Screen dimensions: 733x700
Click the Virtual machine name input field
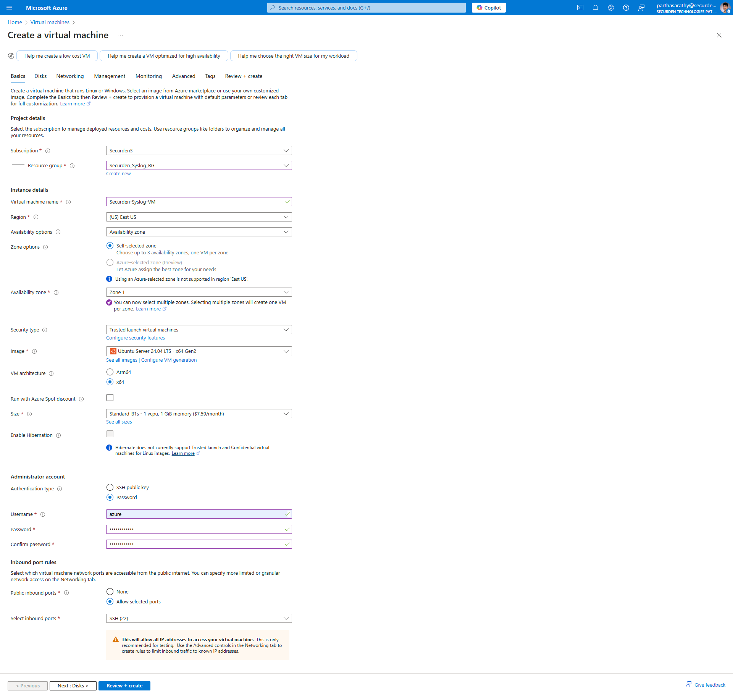click(x=199, y=202)
